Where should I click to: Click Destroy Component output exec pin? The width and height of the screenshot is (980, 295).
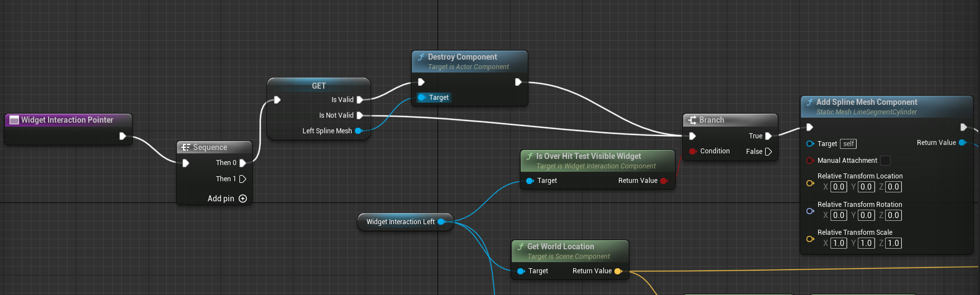[518, 82]
